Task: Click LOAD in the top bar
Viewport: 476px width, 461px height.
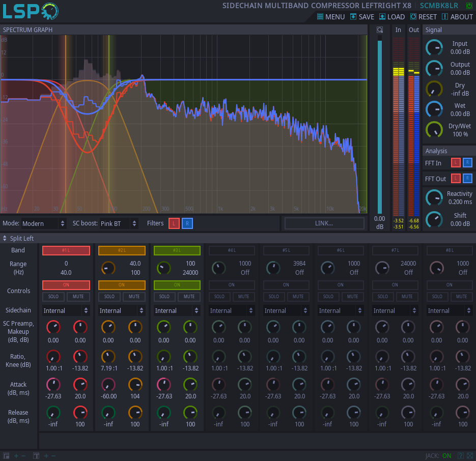Action: pyautogui.click(x=392, y=17)
